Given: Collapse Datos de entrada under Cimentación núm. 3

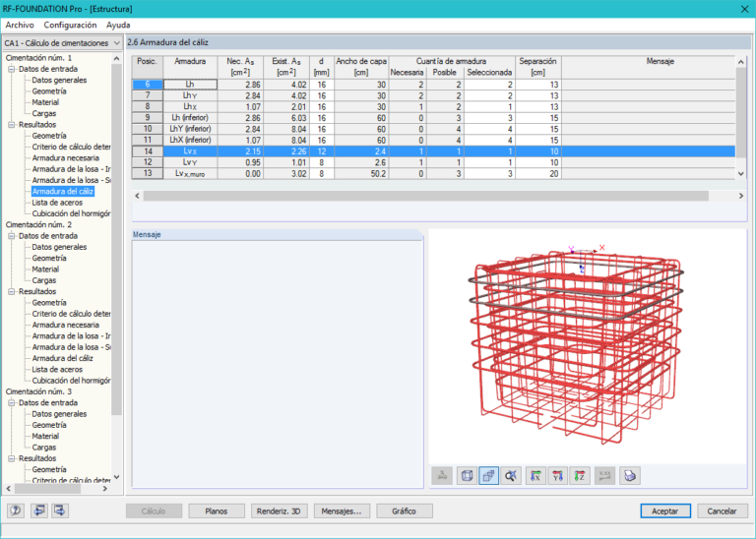Looking at the screenshot, I should 12,402.
